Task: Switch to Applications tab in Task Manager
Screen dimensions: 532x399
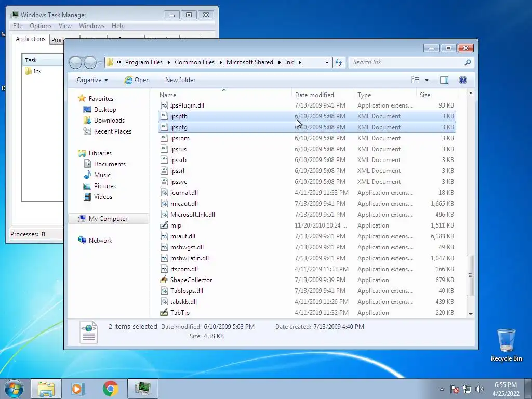Action: pyautogui.click(x=31, y=39)
